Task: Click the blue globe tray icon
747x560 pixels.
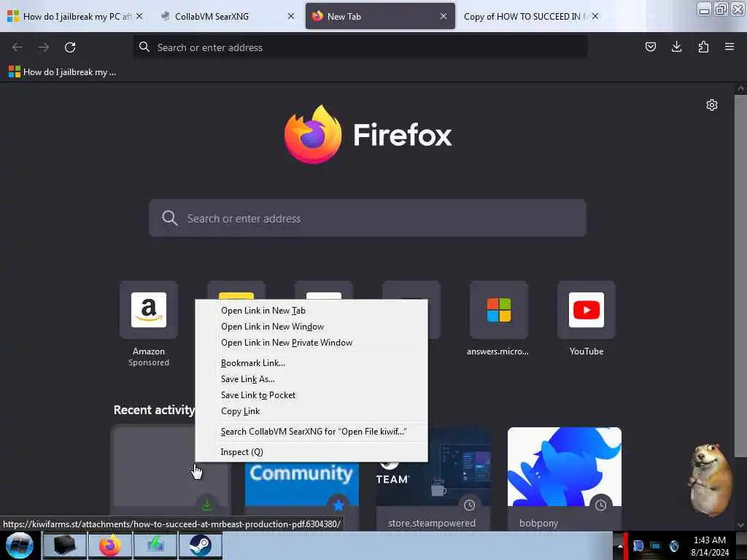Action: [x=673, y=545]
